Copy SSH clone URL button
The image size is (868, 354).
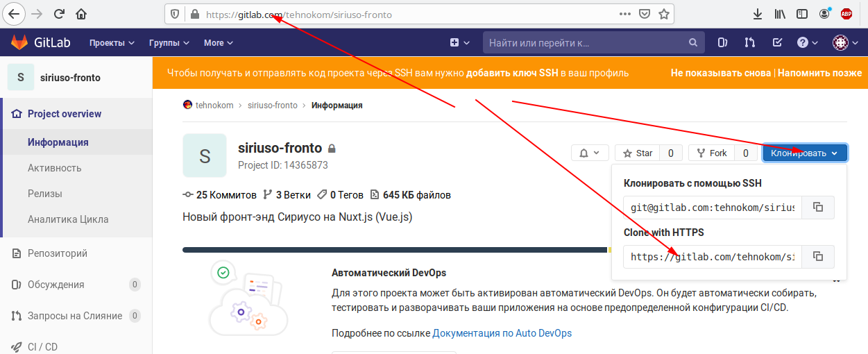click(818, 208)
